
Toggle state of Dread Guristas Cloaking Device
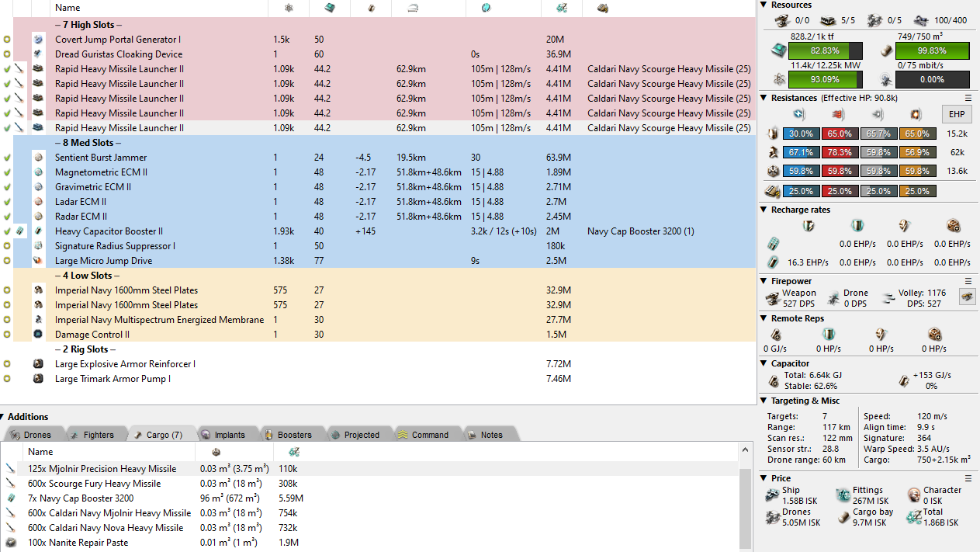[7, 54]
